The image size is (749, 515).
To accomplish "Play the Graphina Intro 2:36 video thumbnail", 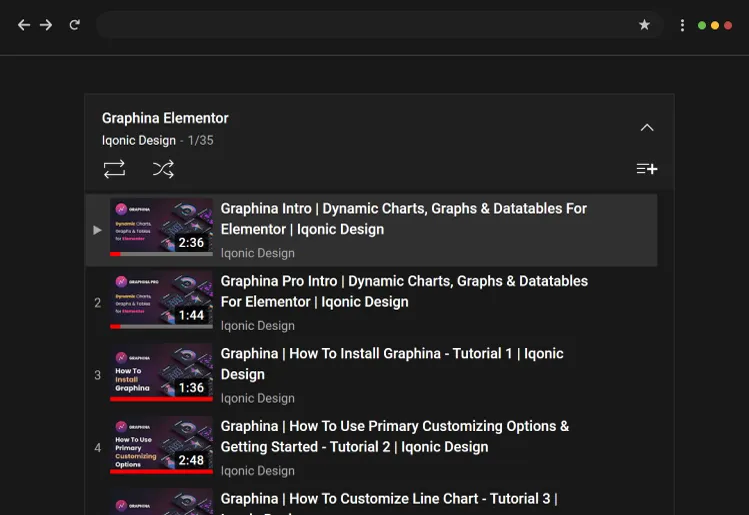I will pyautogui.click(x=161, y=227).
